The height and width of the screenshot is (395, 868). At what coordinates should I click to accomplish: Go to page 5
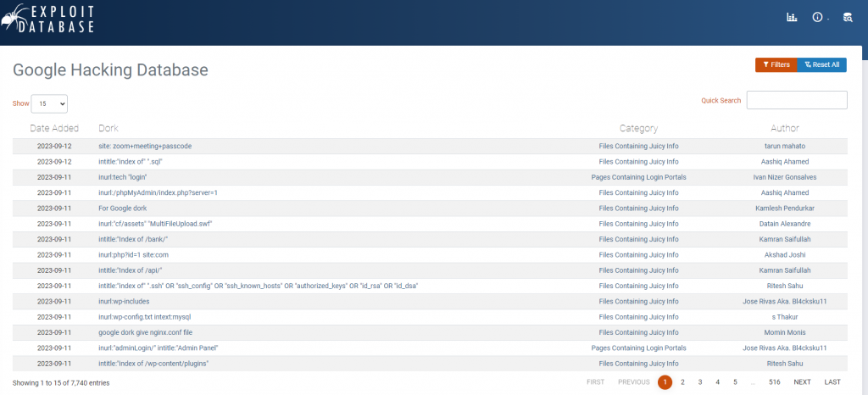(735, 381)
